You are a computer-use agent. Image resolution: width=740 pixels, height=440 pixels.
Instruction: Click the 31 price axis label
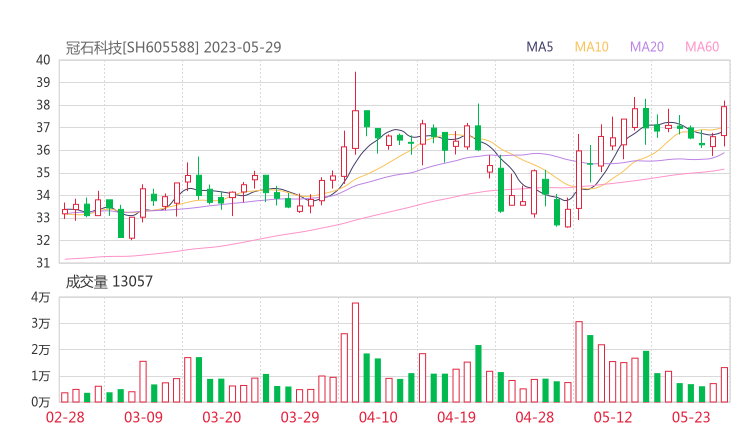[x=43, y=263]
